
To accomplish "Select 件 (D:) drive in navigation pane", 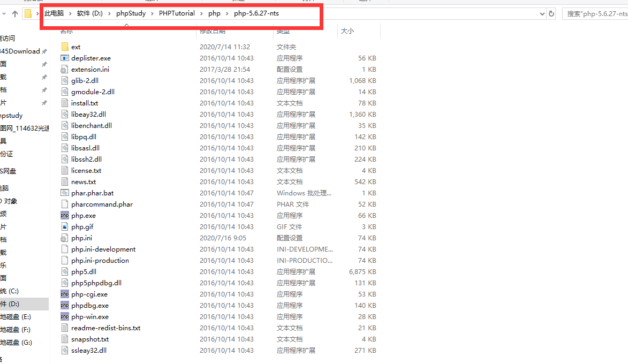I will click(10, 304).
